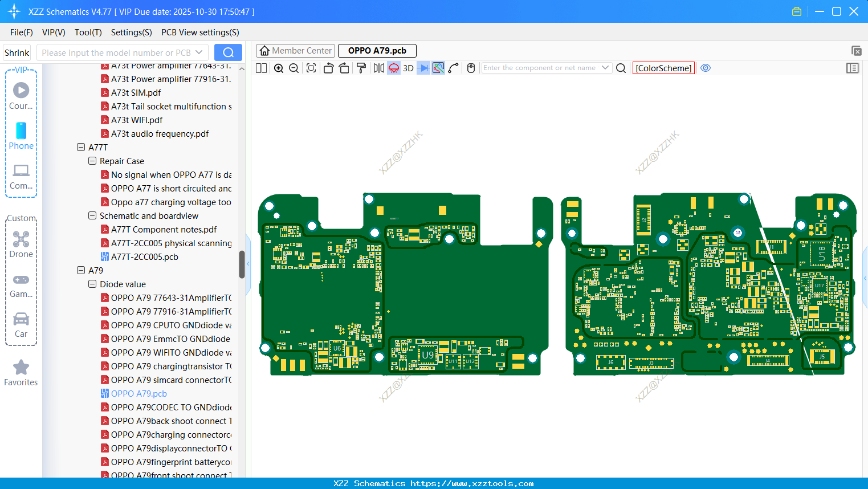Click the zoom in magnifier icon
868x489 pixels.
pos(279,68)
